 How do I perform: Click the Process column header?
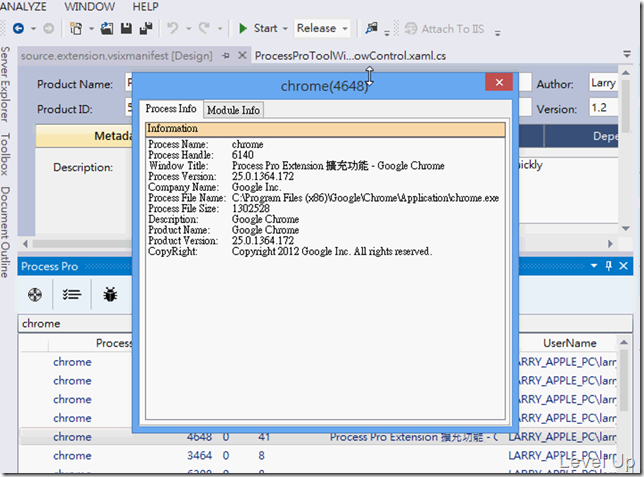pyautogui.click(x=90, y=343)
